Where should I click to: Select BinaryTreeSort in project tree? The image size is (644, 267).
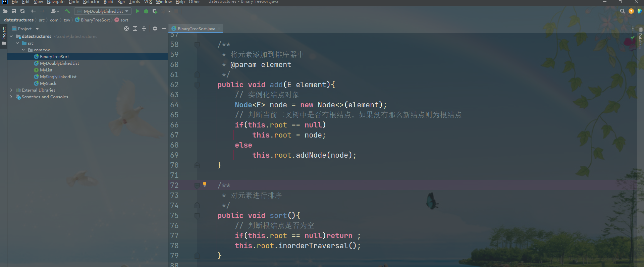pos(54,56)
